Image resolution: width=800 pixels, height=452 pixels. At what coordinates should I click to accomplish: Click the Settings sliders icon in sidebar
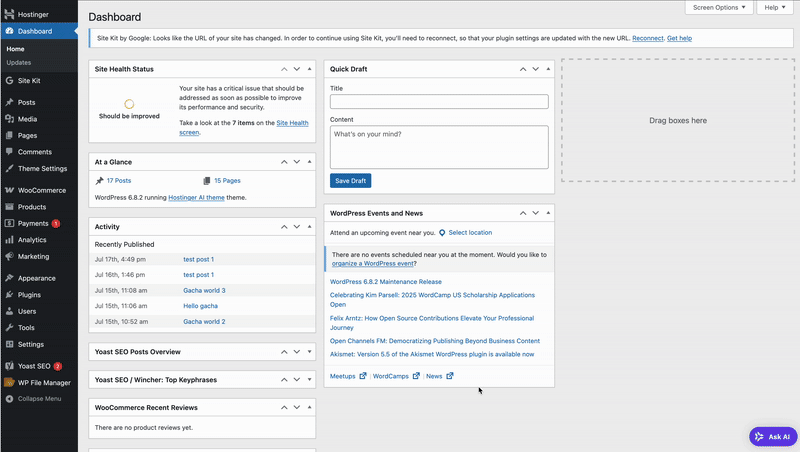click(x=9, y=344)
